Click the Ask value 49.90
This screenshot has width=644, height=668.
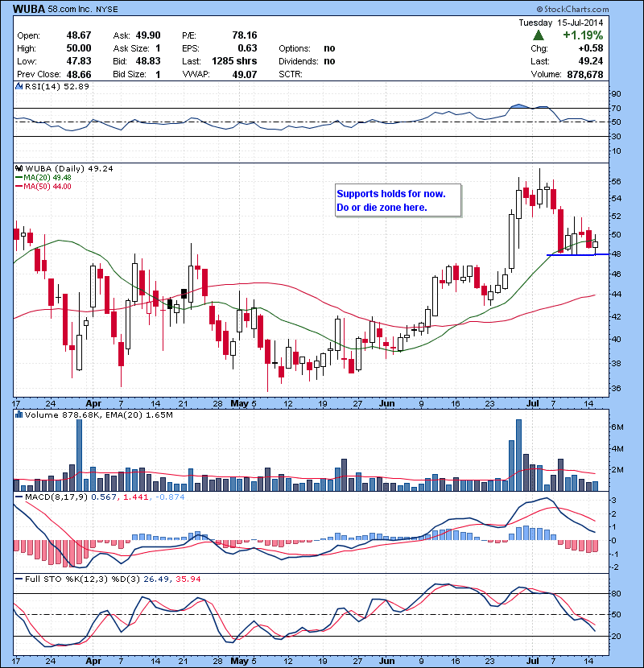pyautogui.click(x=148, y=35)
